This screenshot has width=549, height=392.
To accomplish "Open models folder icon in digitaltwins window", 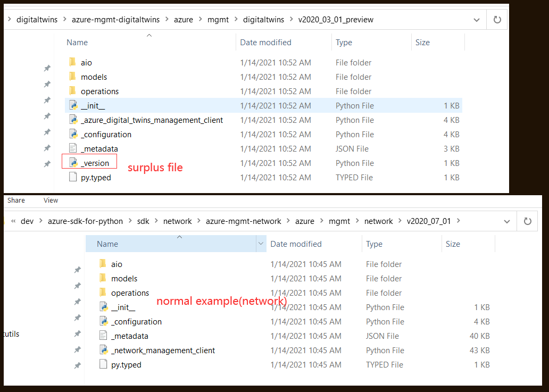I will click(x=72, y=77).
